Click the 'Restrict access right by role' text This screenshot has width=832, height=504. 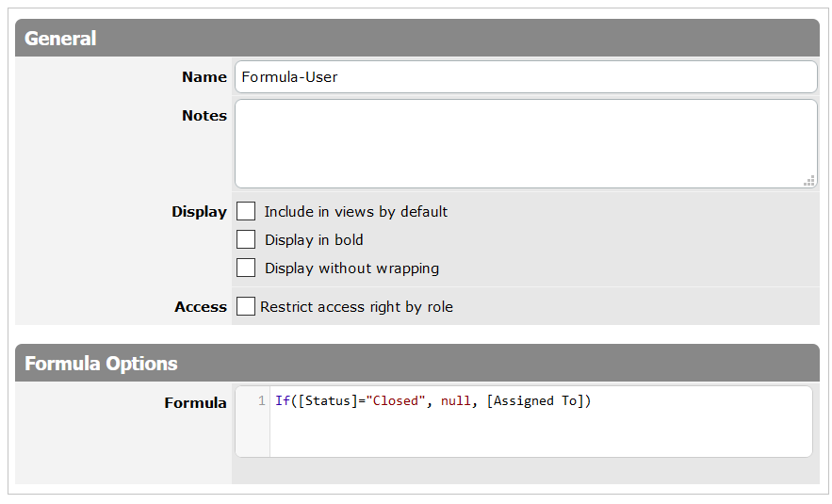point(356,307)
